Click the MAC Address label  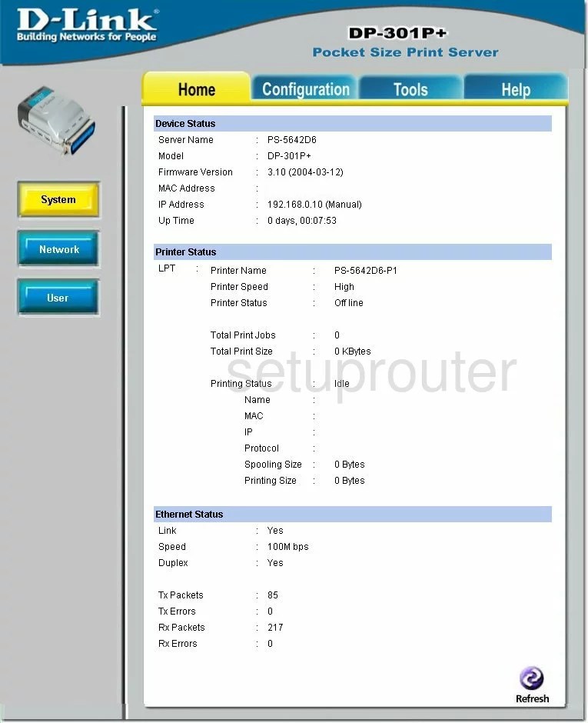click(x=186, y=188)
